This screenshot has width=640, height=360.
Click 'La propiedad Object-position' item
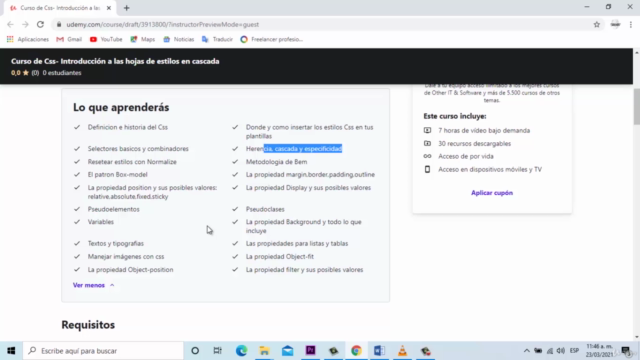[x=130, y=269]
